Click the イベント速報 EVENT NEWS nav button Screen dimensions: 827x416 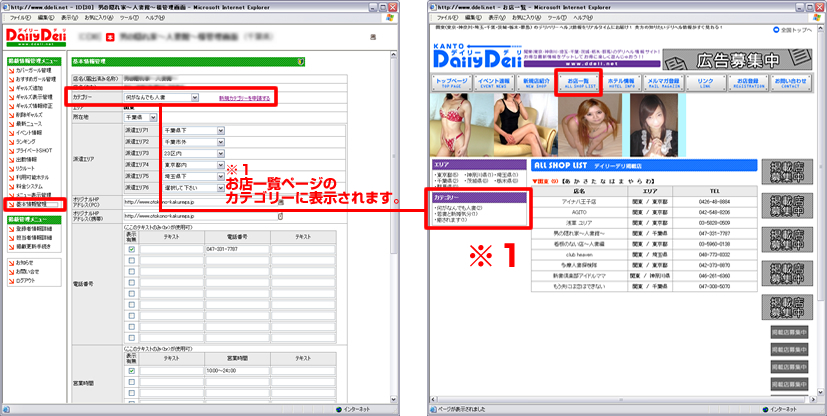click(493, 83)
